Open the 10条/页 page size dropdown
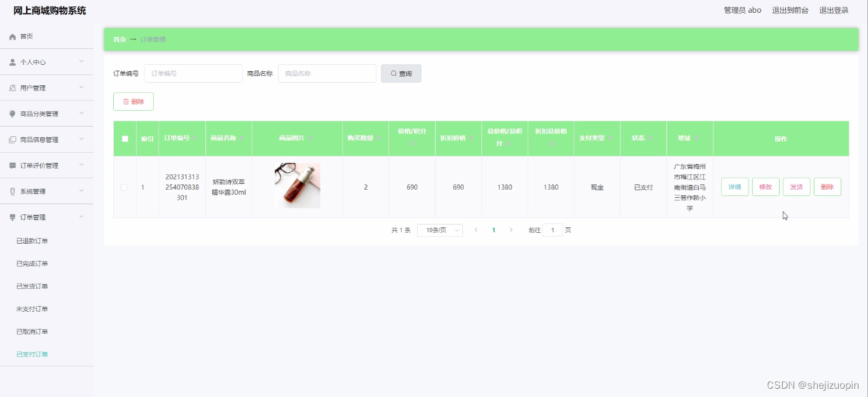Screen dimensions: 868x397 [x=440, y=230]
